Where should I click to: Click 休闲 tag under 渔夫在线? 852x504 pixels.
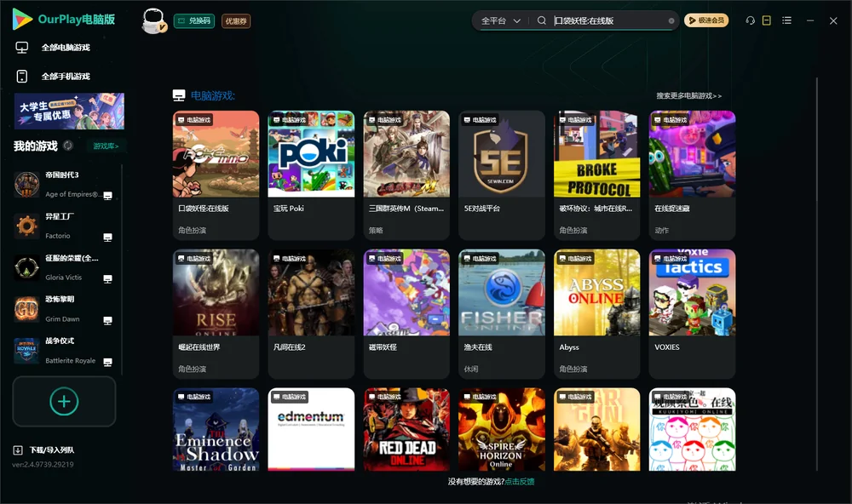coord(471,369)
